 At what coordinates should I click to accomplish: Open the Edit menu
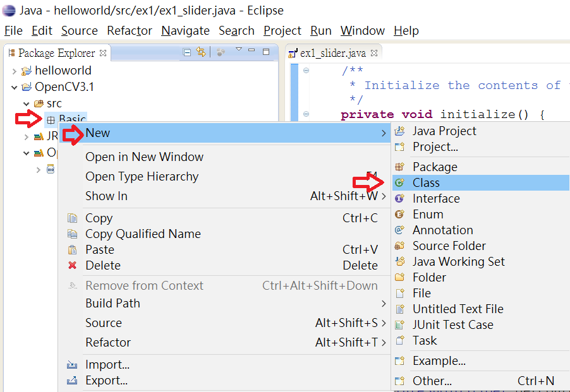[x=42, y=31]
